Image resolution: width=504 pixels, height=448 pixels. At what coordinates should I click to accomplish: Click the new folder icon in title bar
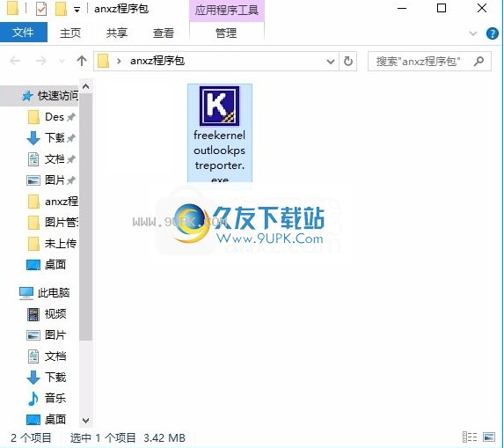click(x=61, y=9)
